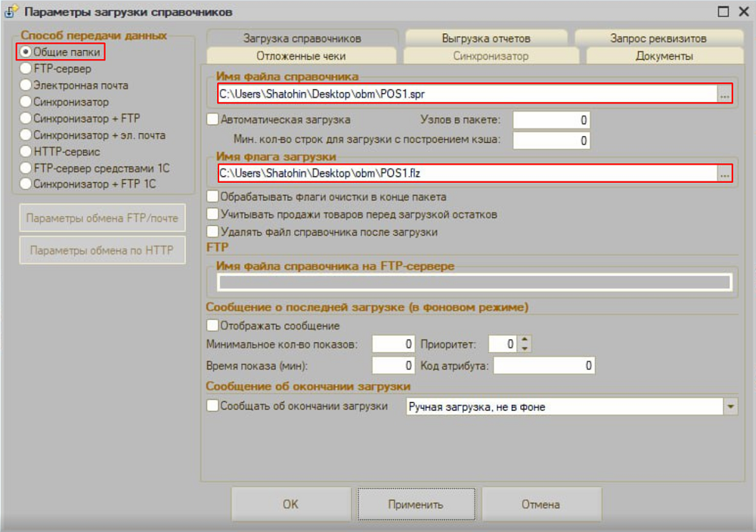This screenshot has height=532, width=756.
Task: Click browse button for флага загрузки path
Action: [724, 174]
